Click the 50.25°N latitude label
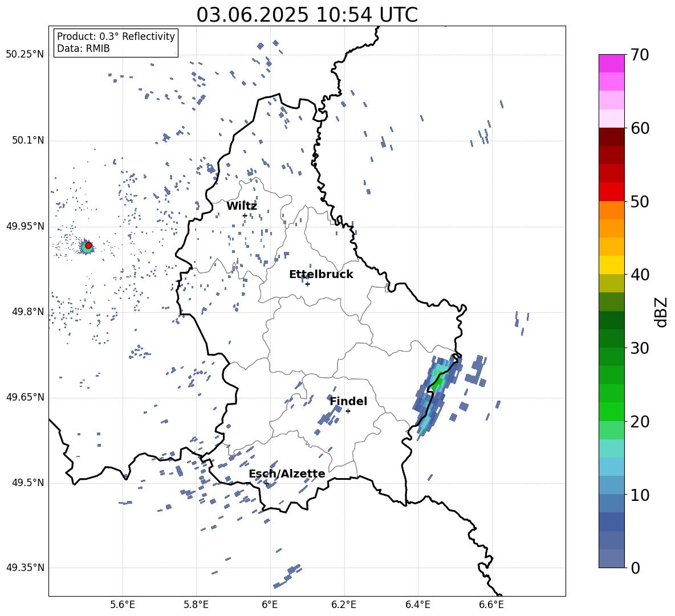Screen dimensions: 675x616 [x=25, y=55]
